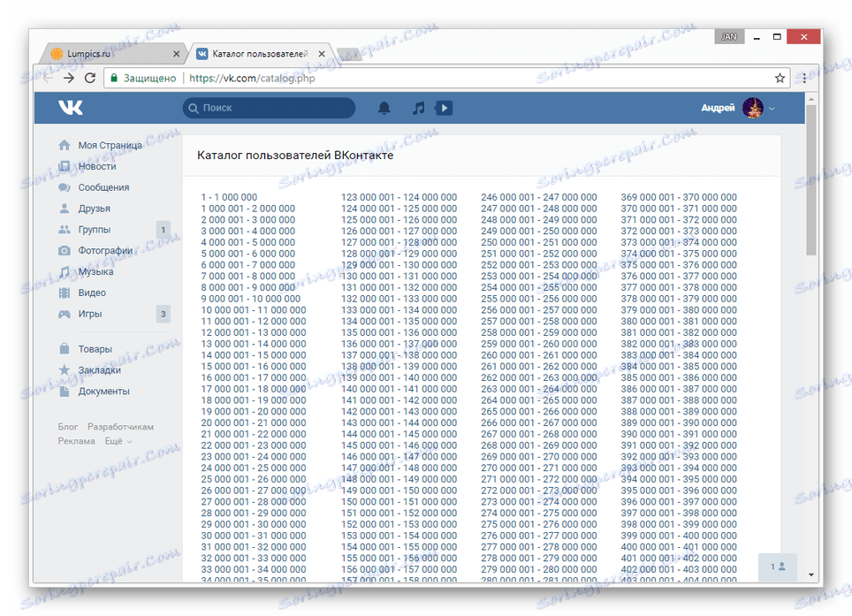Click the page vertical scrollbar thumb
The height and width of the screenshot is (616, 852).
point(811,179)
